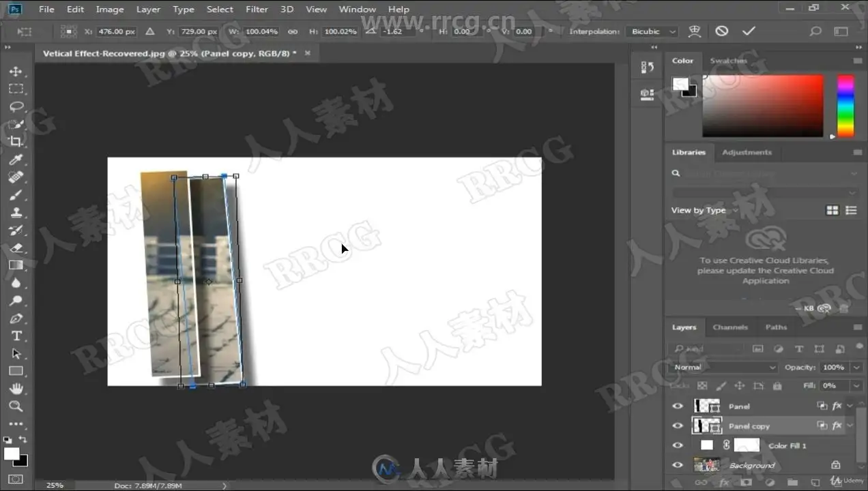Image resolution: width=868 pixels, height=491 pixels.
Task: Click the search magnifier in options bar
Action: tap(815, 31)
